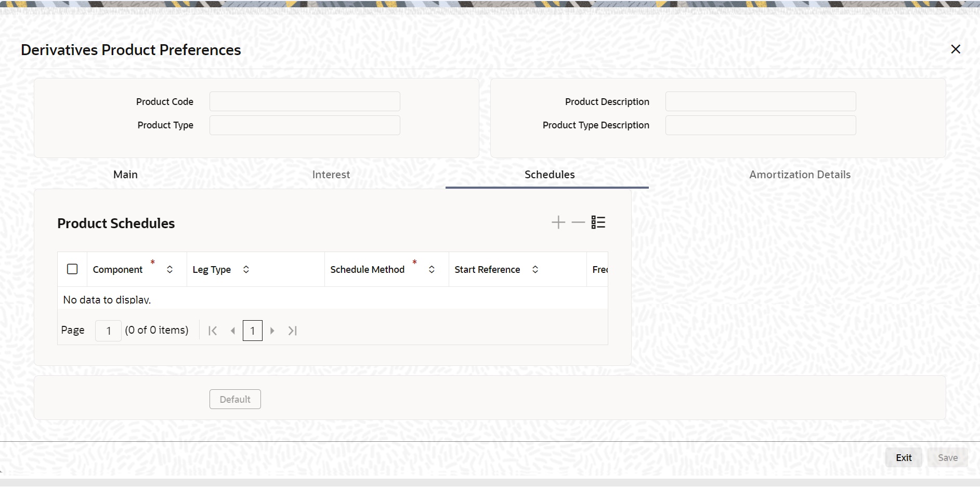The width and height of the screenshot is (980, 487).
Task: Open the table column options icon
Action: [x=597, y=222]
